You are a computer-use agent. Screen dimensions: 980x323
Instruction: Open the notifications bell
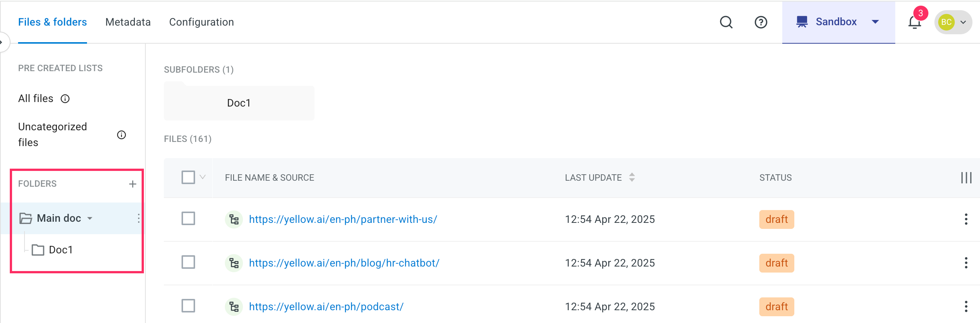point(914,22)
